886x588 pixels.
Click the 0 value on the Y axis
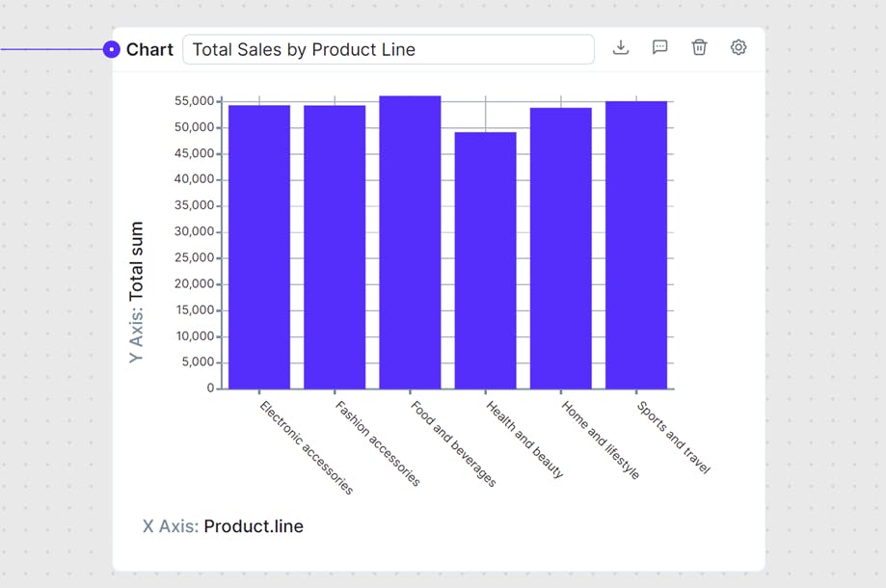208,387
